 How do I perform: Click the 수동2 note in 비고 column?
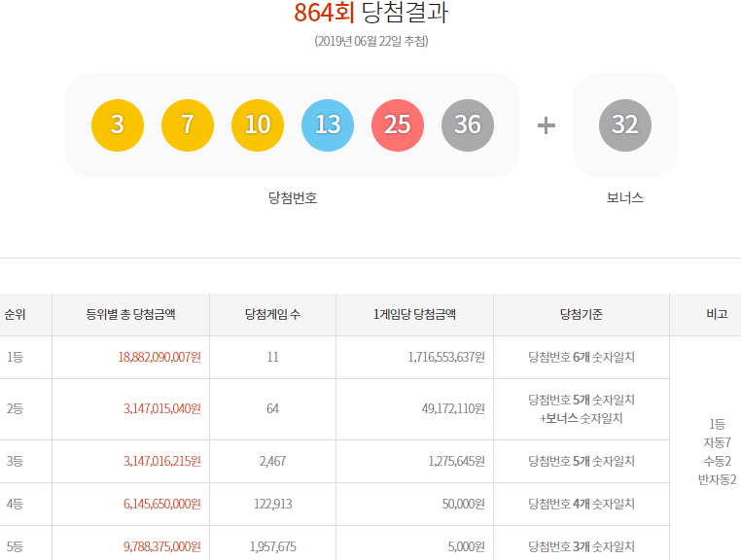[717, 461]
